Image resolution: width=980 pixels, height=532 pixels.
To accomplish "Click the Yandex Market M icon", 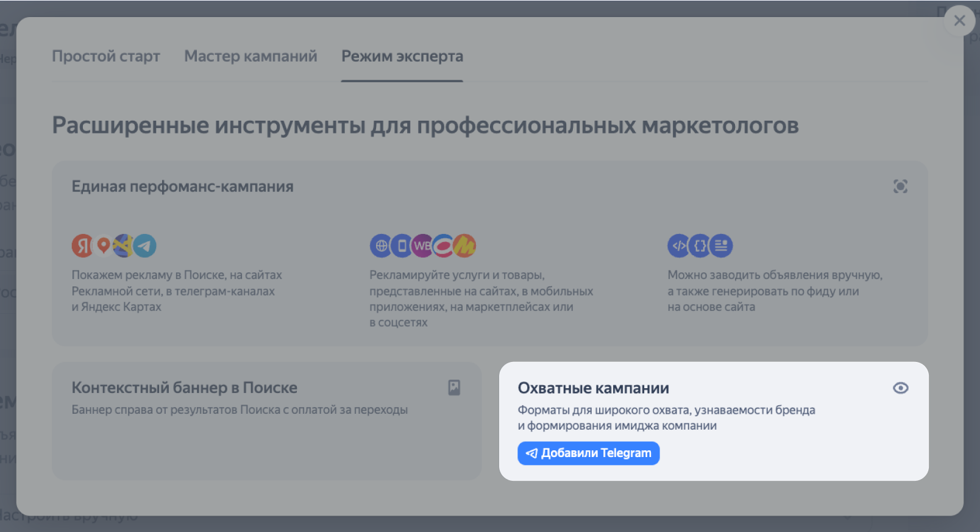I will 464,246.
